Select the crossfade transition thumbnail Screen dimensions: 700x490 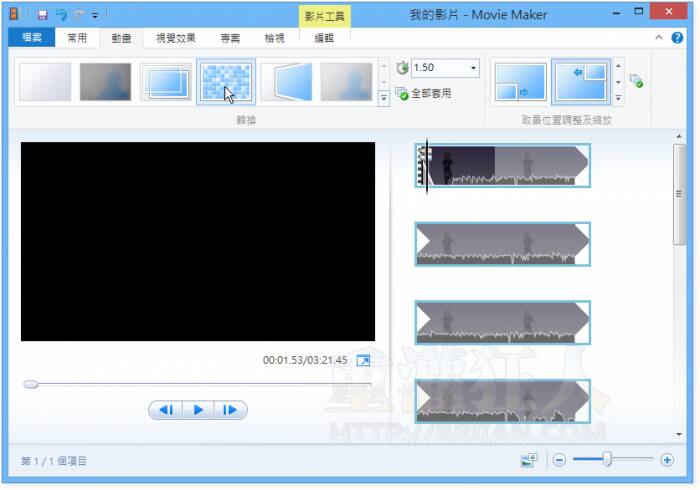click(105, 82)
